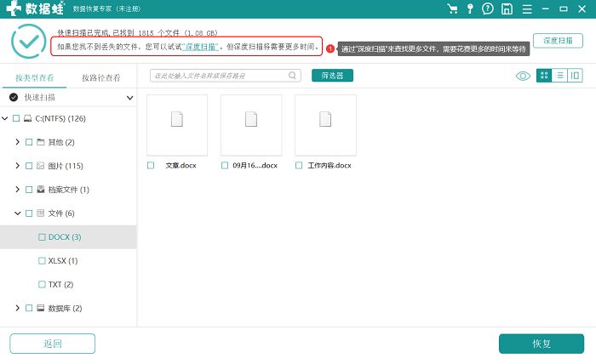Screen dimensions: 596x364
Task: Click the 深度扫描 button
Action: click(558, 41)
